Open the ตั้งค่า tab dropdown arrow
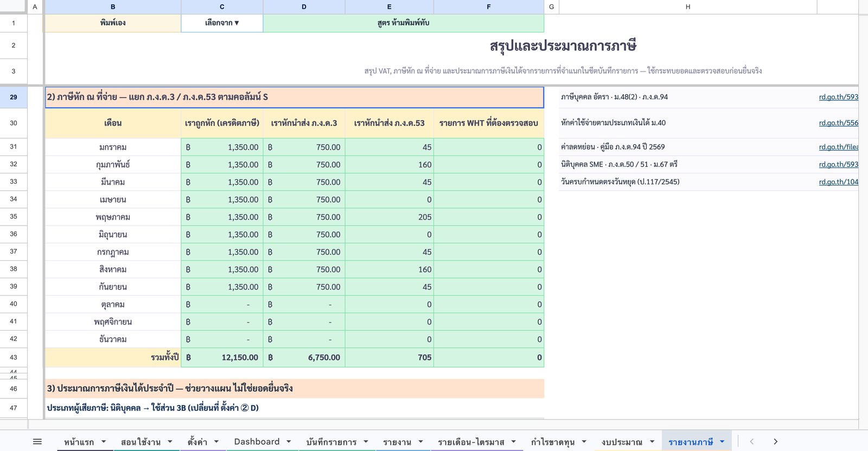The image size is (868, 451). click(x=216, y=442)
